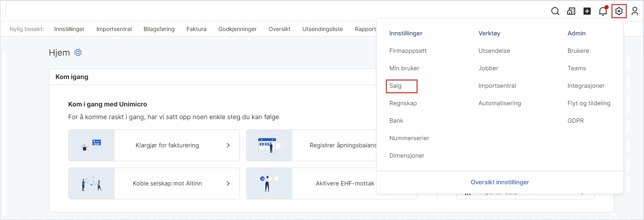
Task: Click Klargjør for fakturering text
Action: (x=167, y=145)
